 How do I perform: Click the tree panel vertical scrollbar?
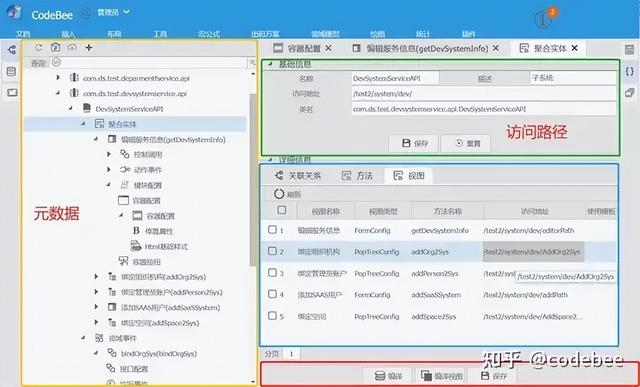click(x=253, y=180)
